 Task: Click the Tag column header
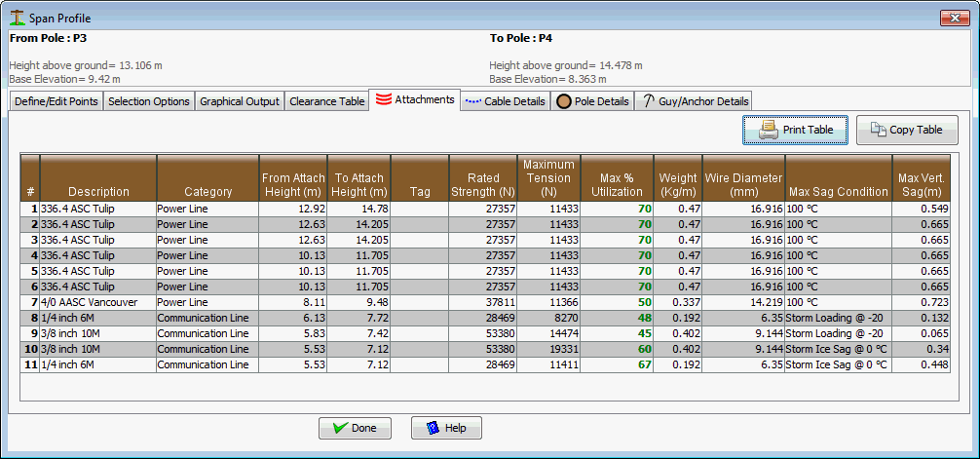coord(420,177)
